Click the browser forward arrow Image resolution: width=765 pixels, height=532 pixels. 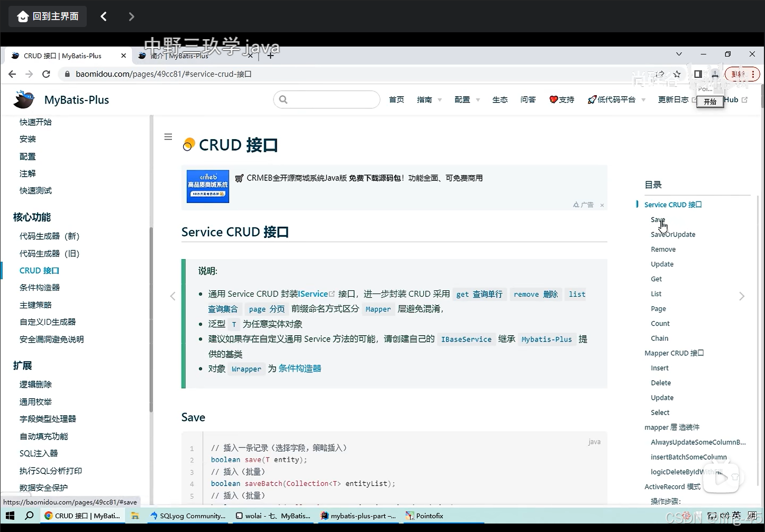pos(29,74)
